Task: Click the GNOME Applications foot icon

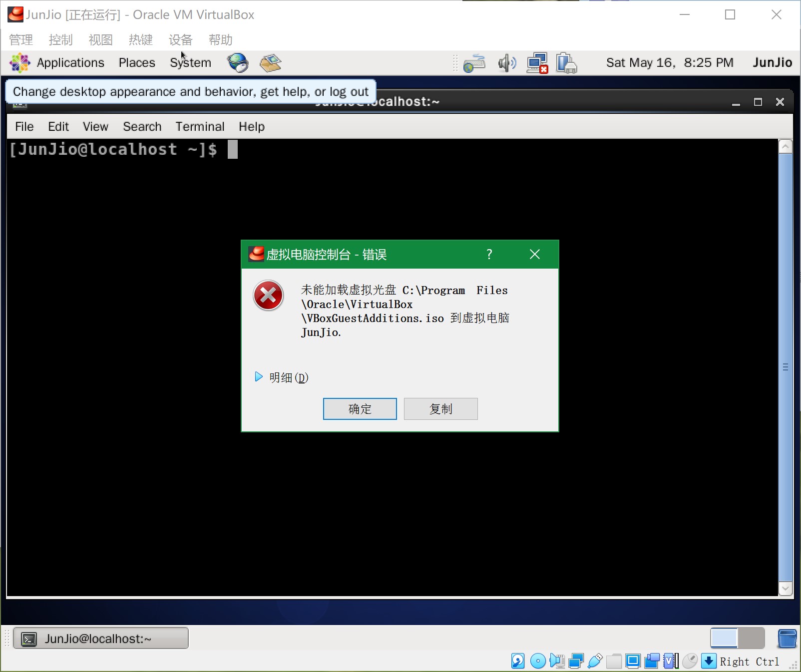Action: pos(20,63)
